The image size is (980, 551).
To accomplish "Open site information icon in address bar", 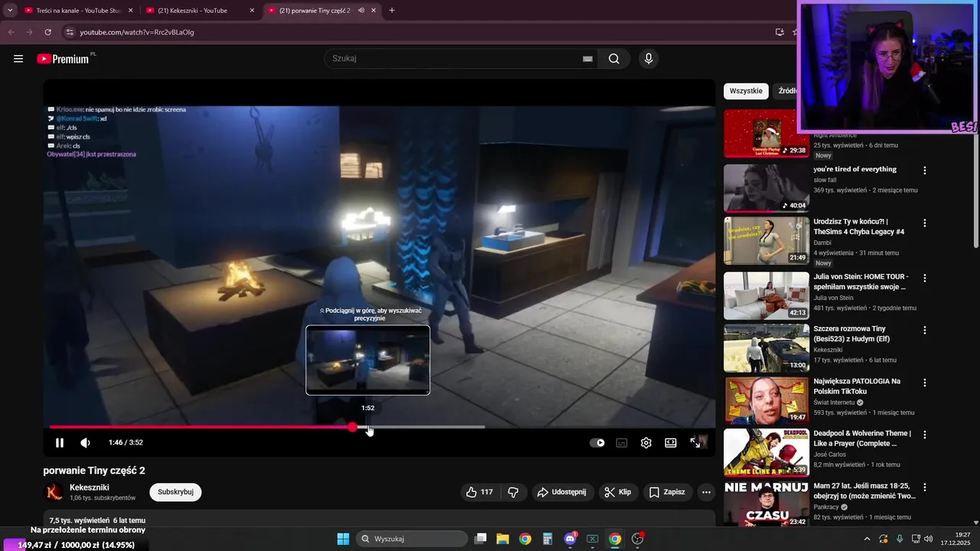I will [70, 32].
